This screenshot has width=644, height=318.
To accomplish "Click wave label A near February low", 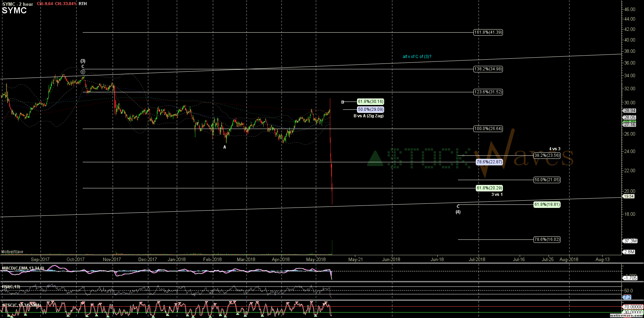I will point(225,147).
